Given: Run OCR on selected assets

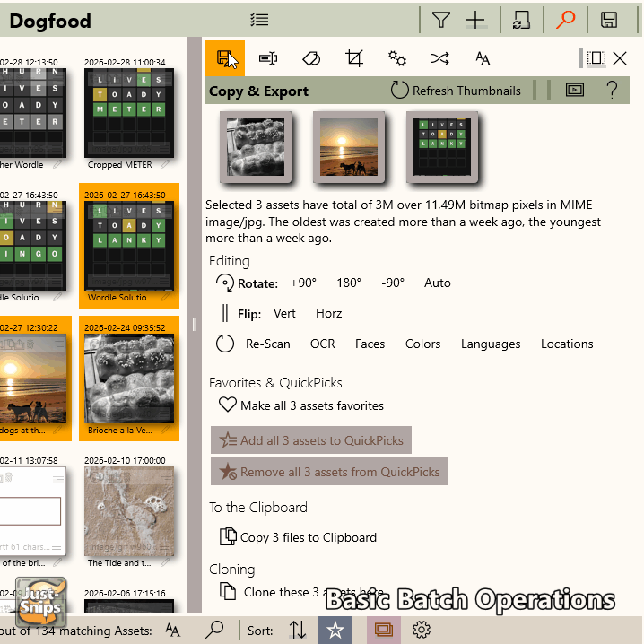Looking at the screenshot, I should 322,344.
